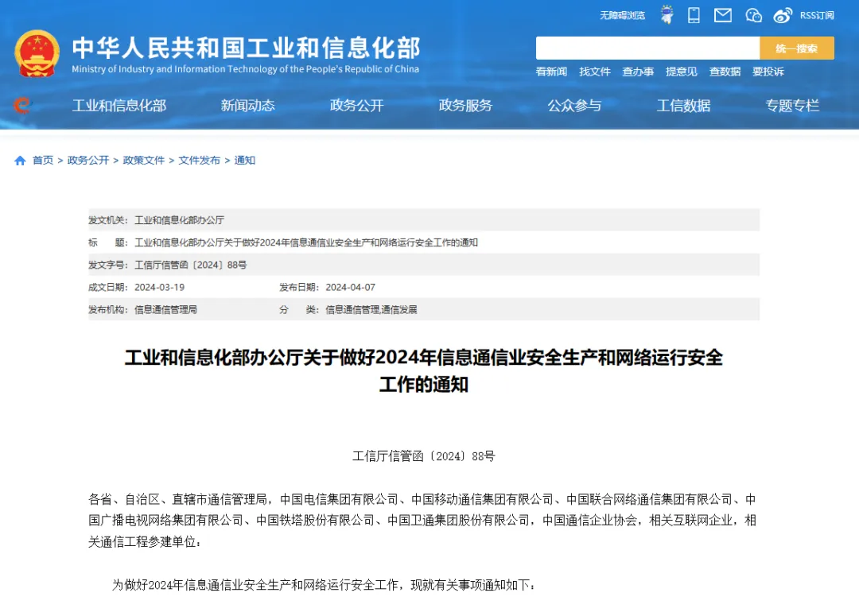This screenshot has height=616, width=859.
Task: Select the 专题专栏 navigation tab
Action: pos(792,106)
